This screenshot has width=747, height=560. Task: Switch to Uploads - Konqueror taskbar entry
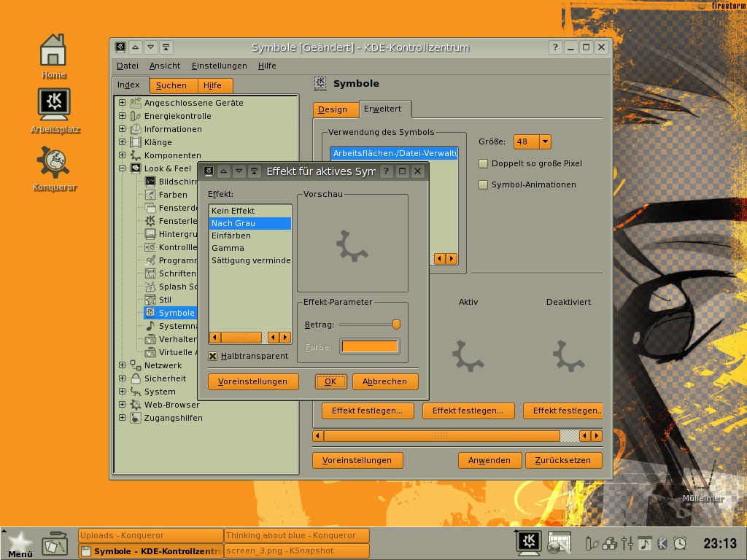coord(150,535)
